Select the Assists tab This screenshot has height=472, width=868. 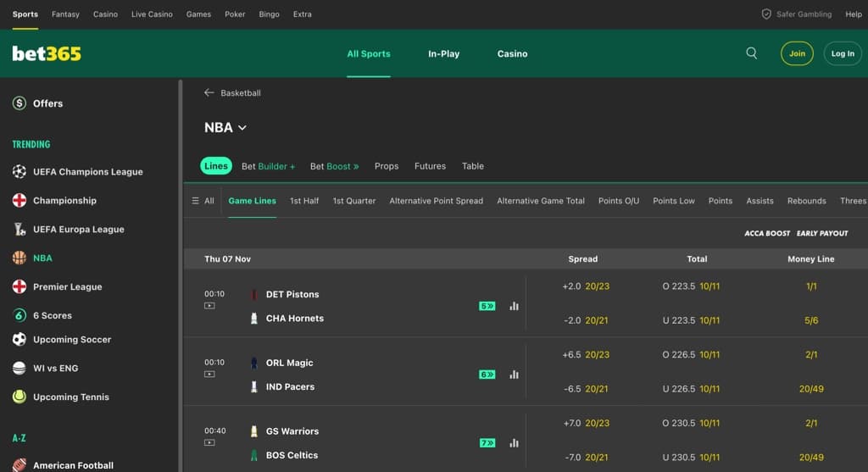tap(759, 201)
